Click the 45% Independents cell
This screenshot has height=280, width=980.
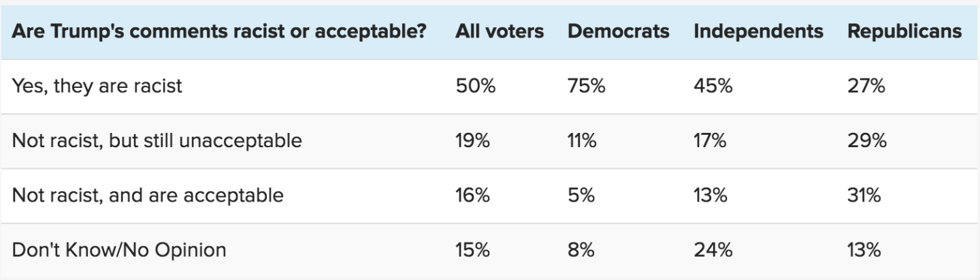(x=713, y=87)
